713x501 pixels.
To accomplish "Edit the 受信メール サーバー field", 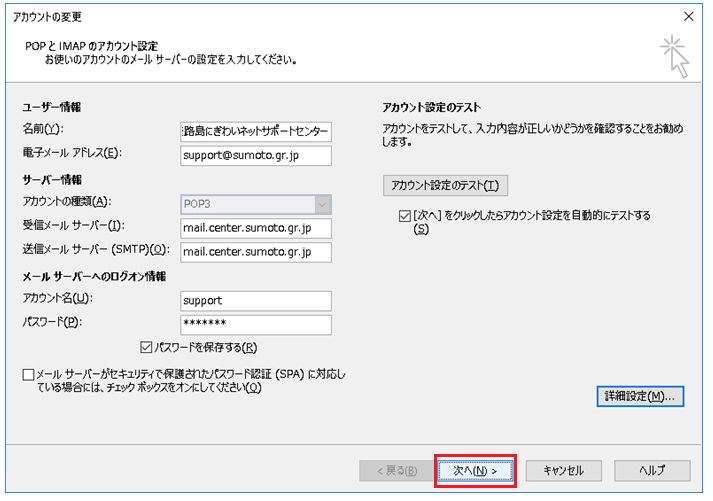I will click(256, 228).
